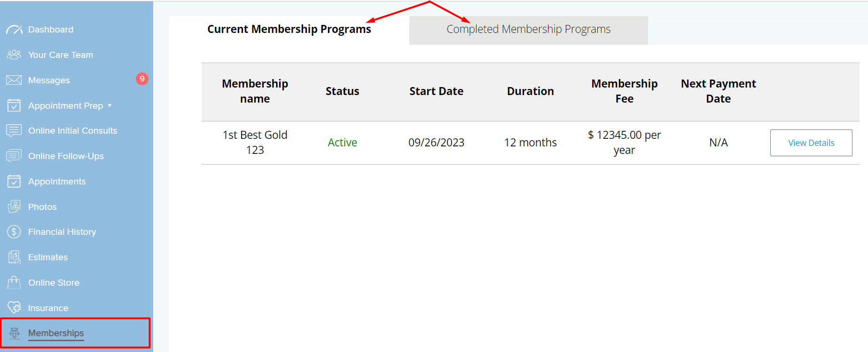Click the Online Follow-Ups icon
The height and width of the screenshot is (352, 868).
[x=14, y=156]
